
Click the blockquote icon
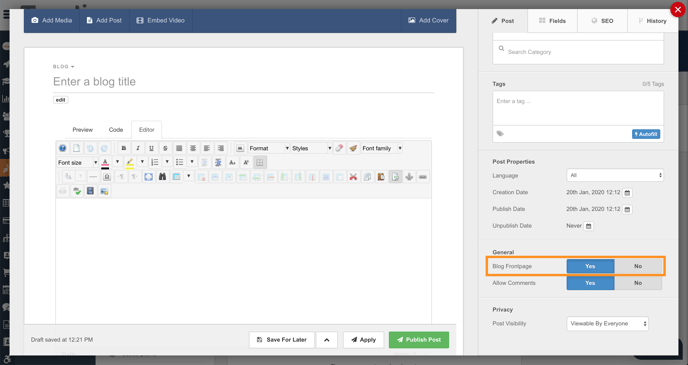[x=240, y=148]
